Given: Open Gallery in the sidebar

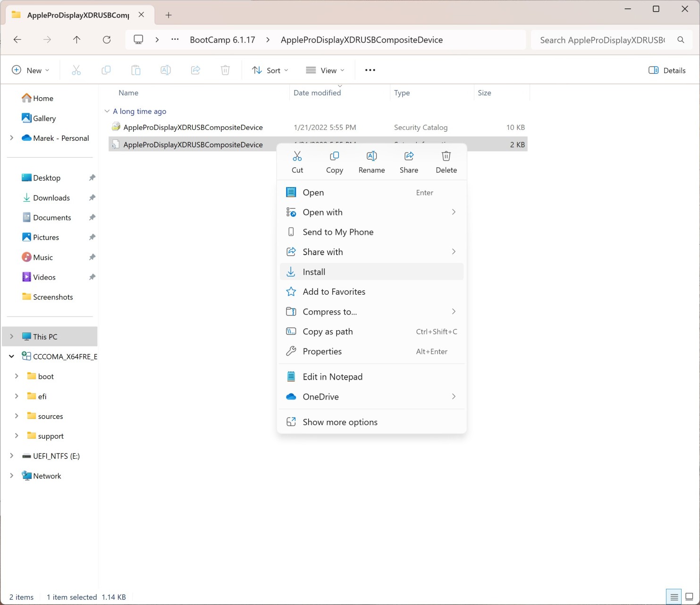Looking at the screenshot, I should click(x=39, y=118).
